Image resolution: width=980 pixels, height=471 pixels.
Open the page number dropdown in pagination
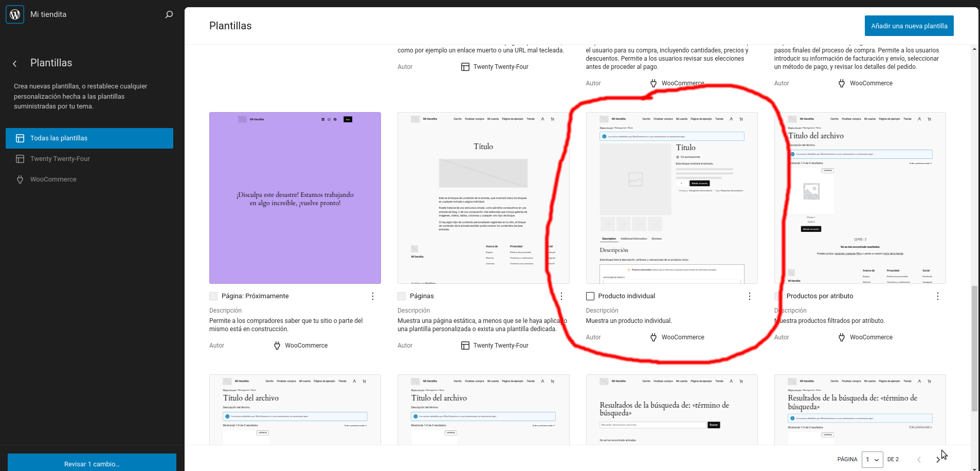pyautogui.click(x=872, y=459)
